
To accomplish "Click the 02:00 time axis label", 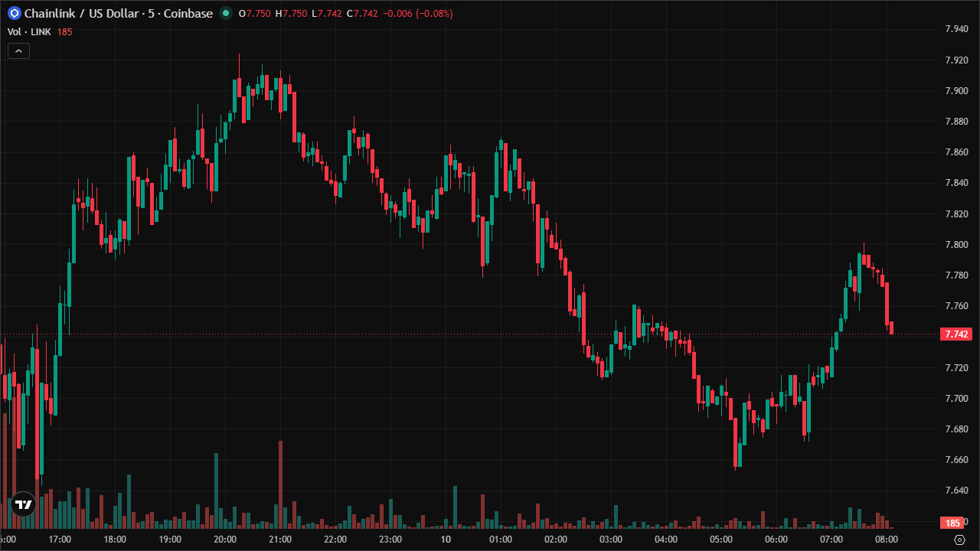I will [556, 540].
